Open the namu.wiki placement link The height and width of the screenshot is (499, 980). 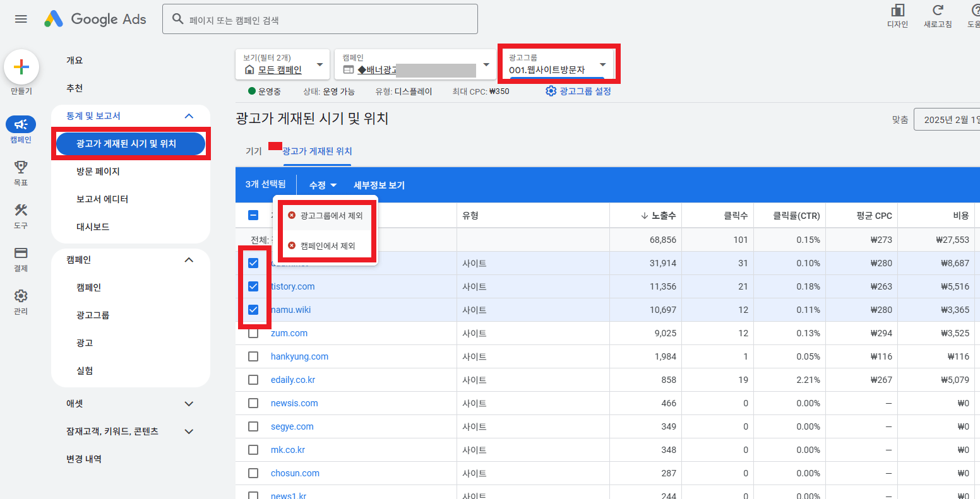tap(291, 309)
